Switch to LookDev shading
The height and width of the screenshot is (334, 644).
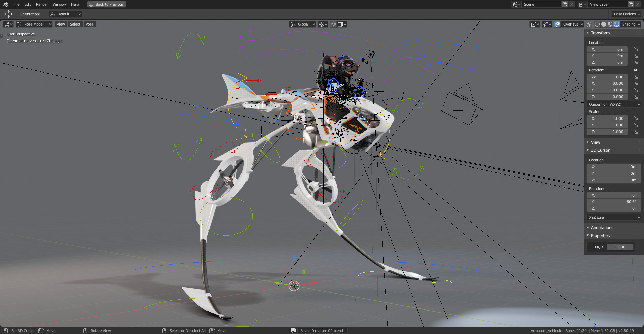point(610,24)
